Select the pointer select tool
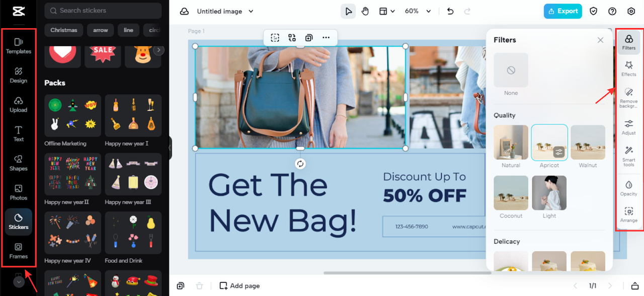Image resolution: width=644 pixels, height=296 pixels. (348, 11)
